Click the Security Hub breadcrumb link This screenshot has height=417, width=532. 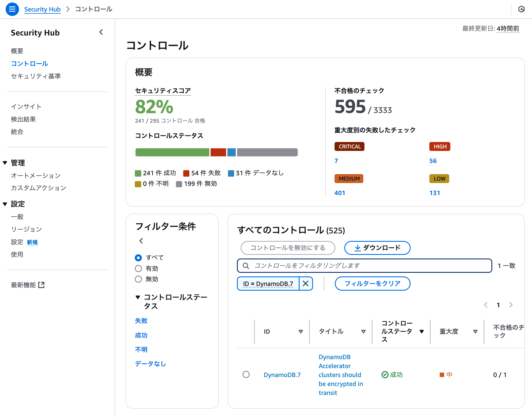(42, 9)
